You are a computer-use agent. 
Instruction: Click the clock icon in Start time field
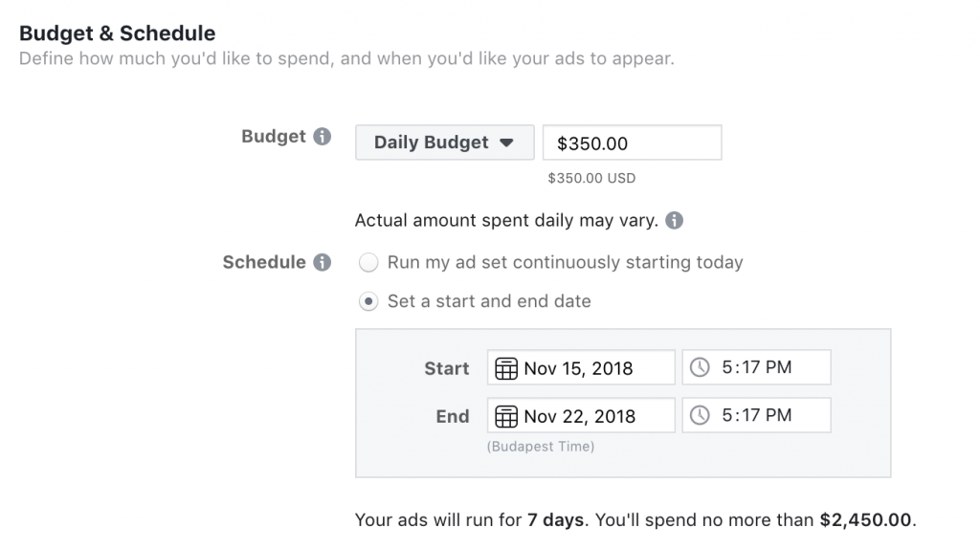700,367
